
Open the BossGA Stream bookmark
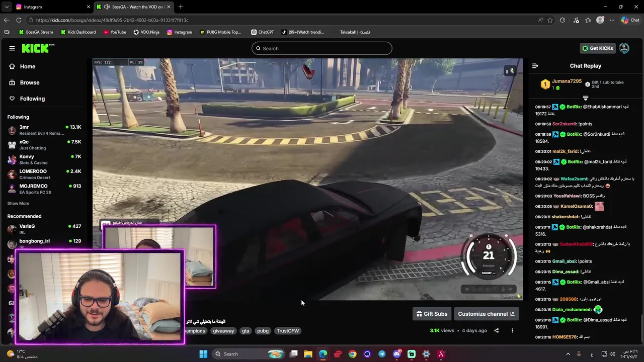click(x=36, y=32)
